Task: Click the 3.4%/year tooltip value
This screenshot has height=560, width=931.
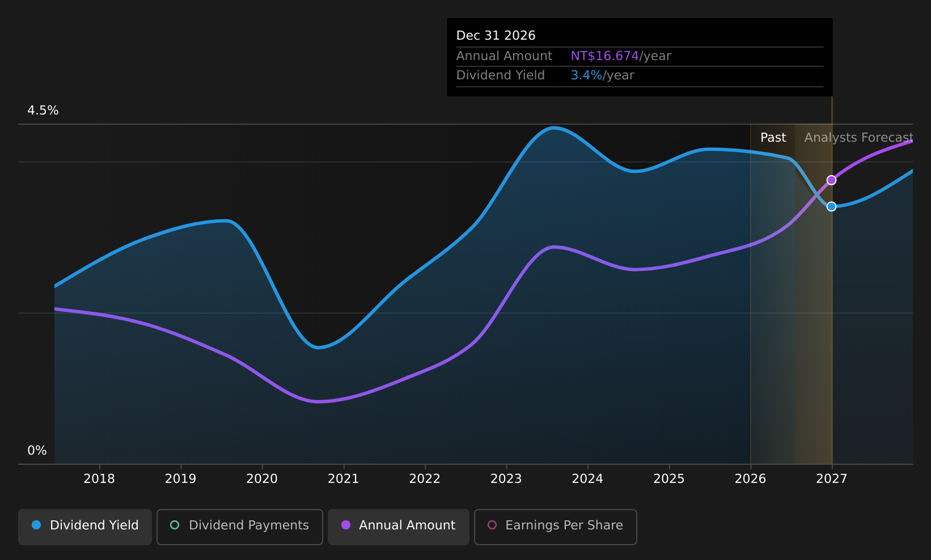Action: pyautogui.click(x=602, y=75)
